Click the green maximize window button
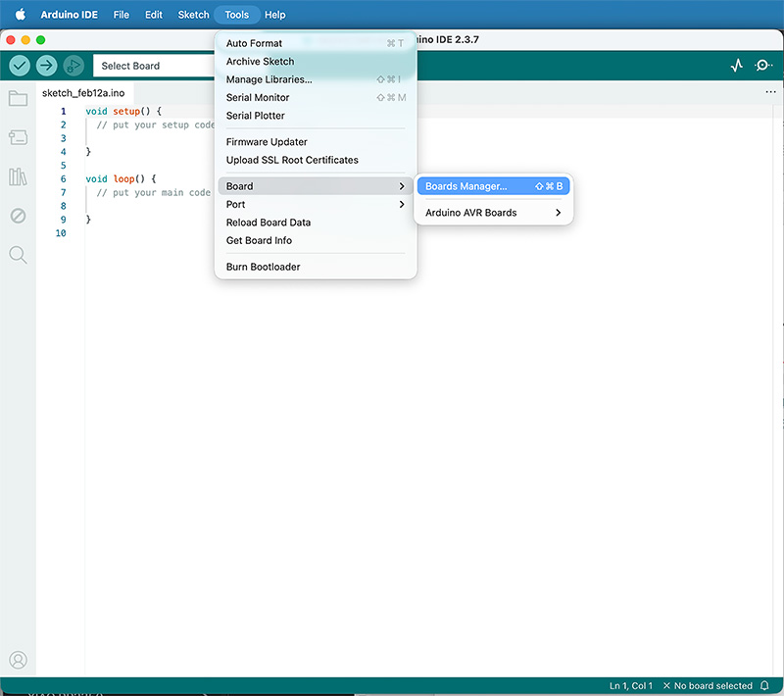The image size is (784, 696). coord(40,39)
